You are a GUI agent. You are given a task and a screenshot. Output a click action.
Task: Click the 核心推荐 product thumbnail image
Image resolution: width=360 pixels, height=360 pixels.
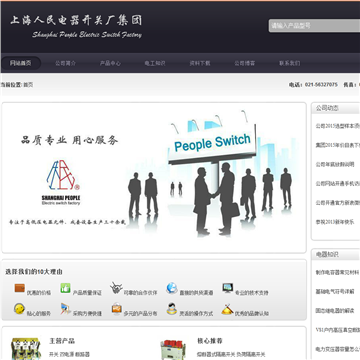pos(172,350)
